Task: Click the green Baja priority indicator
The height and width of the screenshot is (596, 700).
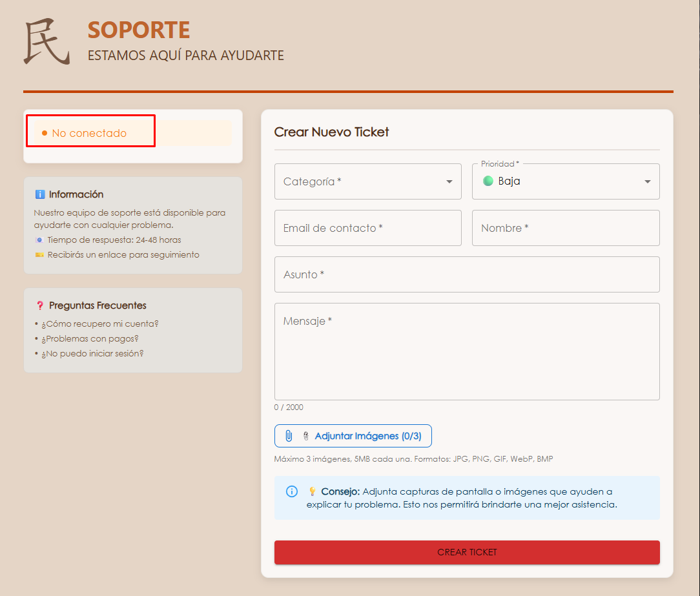Action: 488,181
